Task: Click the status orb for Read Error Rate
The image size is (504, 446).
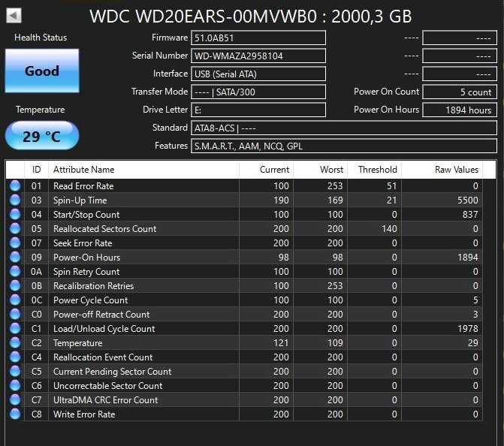Action: (15, 185)
